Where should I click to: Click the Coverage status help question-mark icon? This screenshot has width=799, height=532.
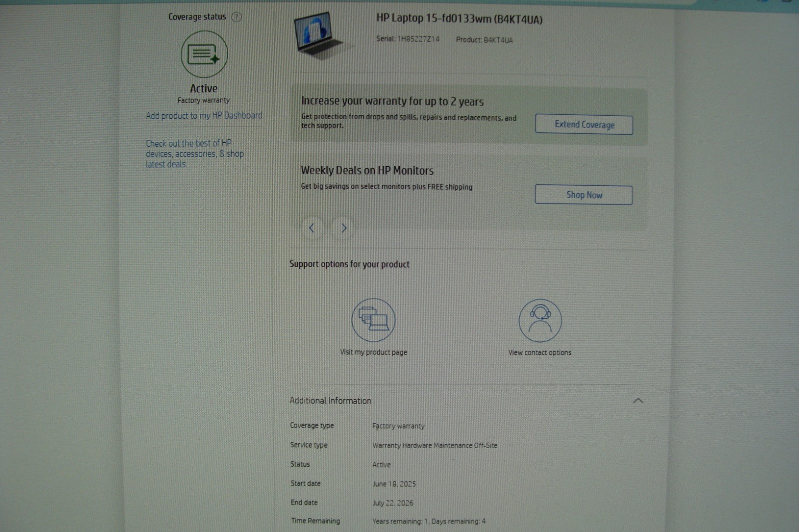237,17
